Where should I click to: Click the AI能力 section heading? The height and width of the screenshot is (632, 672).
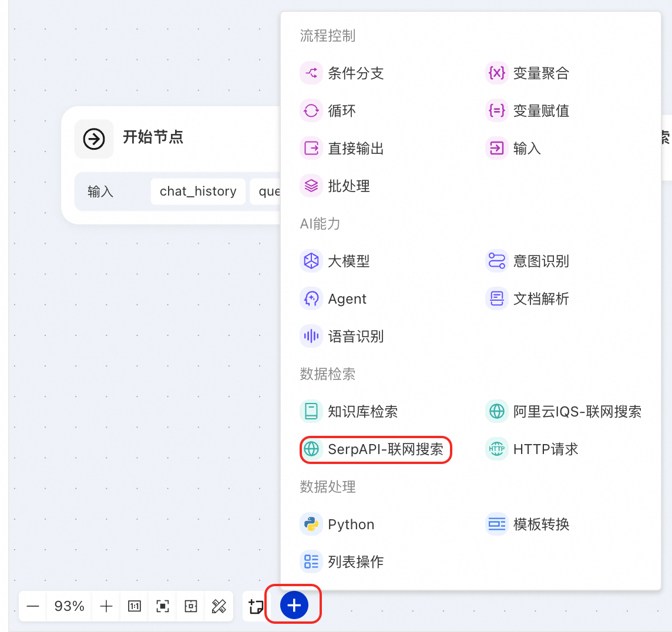pyautogui.click(x=320, y=224)
